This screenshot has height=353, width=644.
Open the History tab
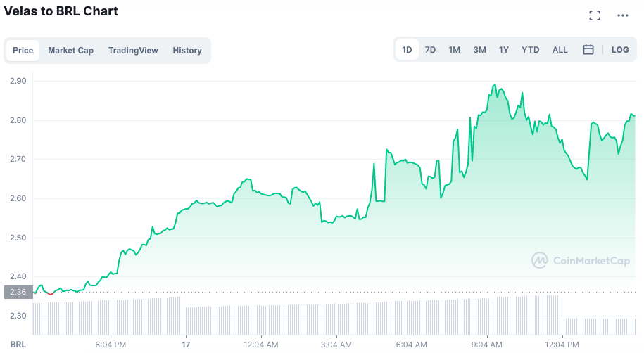187,51
